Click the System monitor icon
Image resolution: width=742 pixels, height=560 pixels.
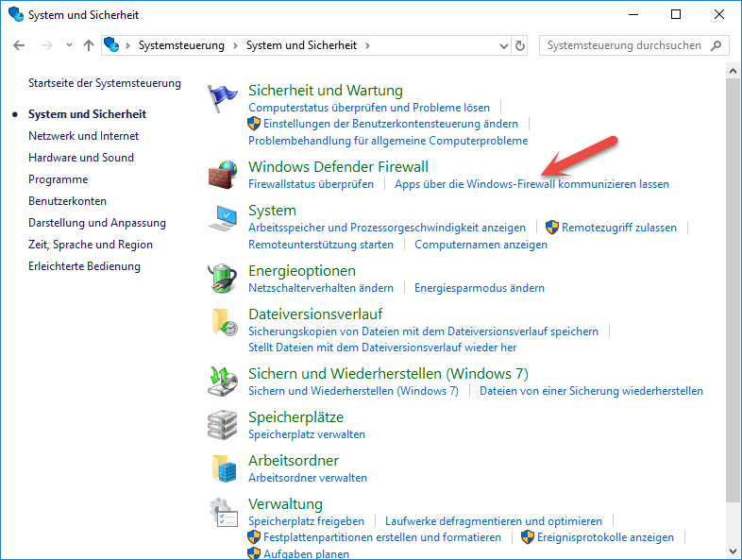point(224,218)
